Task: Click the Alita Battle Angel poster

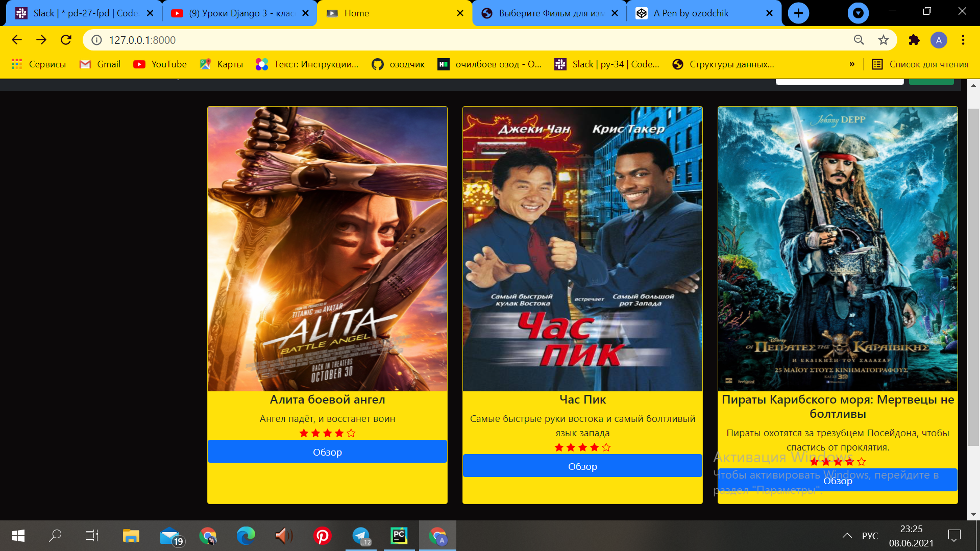Action: click(x=327, y=249)
